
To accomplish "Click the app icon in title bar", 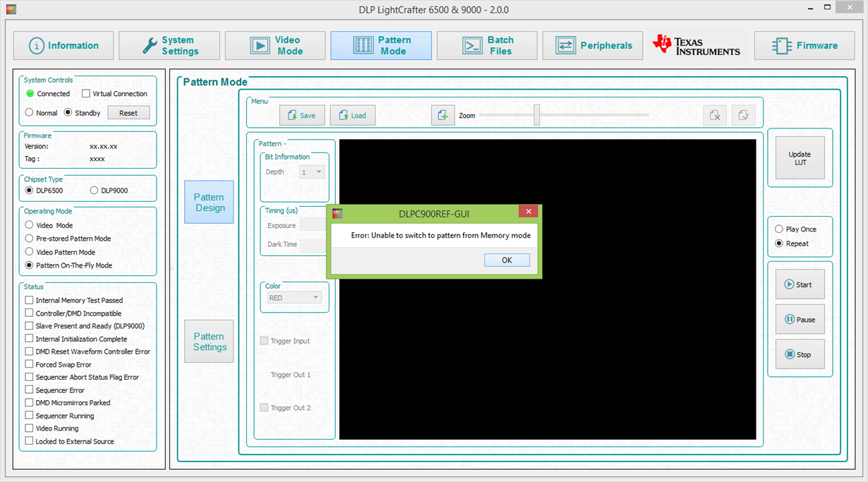I will click(x=10, y=9).
